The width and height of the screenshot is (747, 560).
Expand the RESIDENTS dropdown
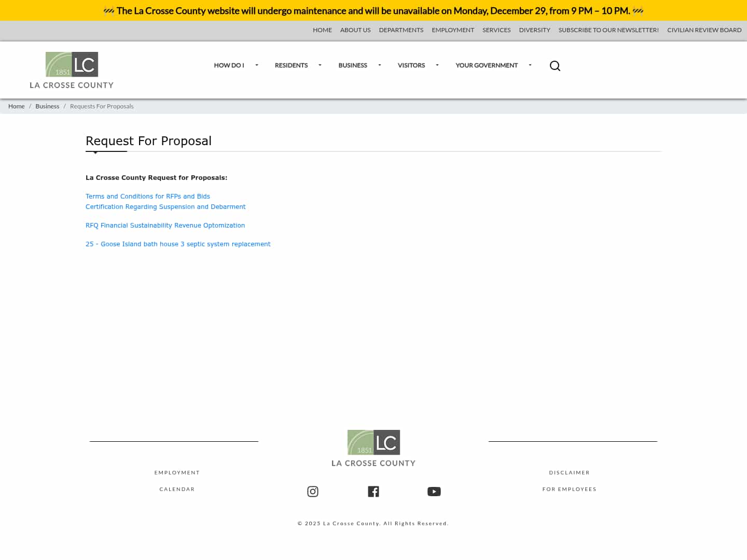291,65
